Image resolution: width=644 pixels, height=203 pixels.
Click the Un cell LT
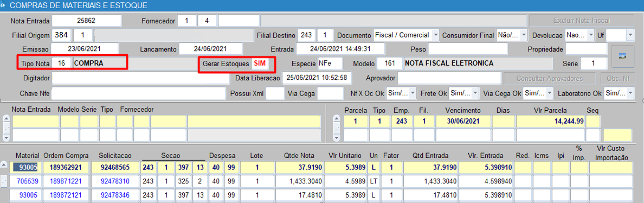coord(373,181)
